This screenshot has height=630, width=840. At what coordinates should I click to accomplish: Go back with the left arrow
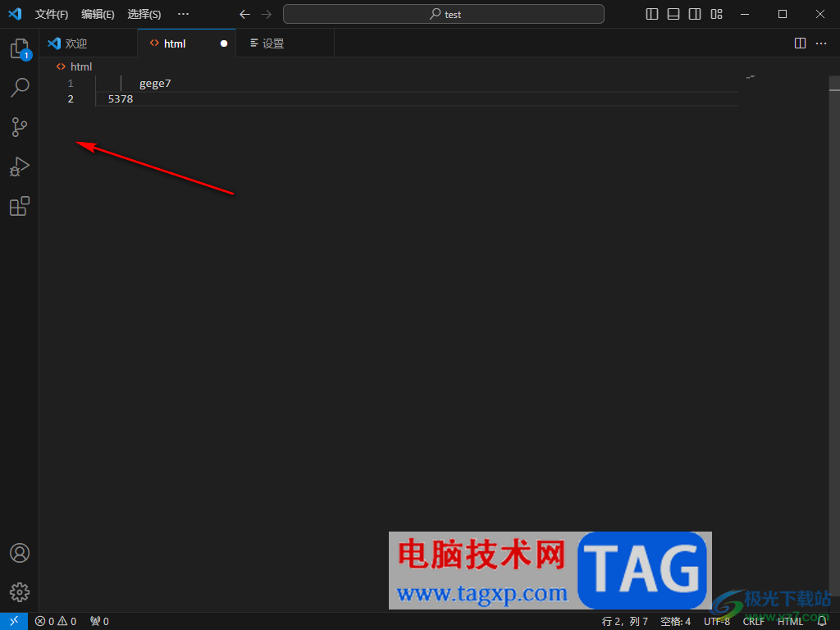[244, 15]
